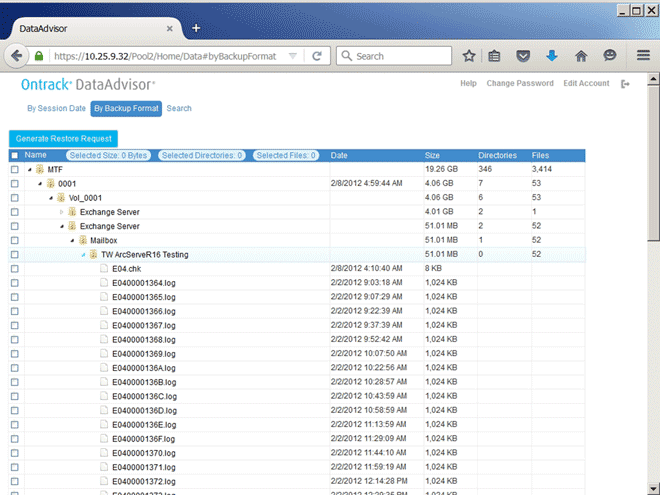This screenshot has height=495, width=660.
Task: Check the Mailbox row checkbox
Action: tap(15, 240)
